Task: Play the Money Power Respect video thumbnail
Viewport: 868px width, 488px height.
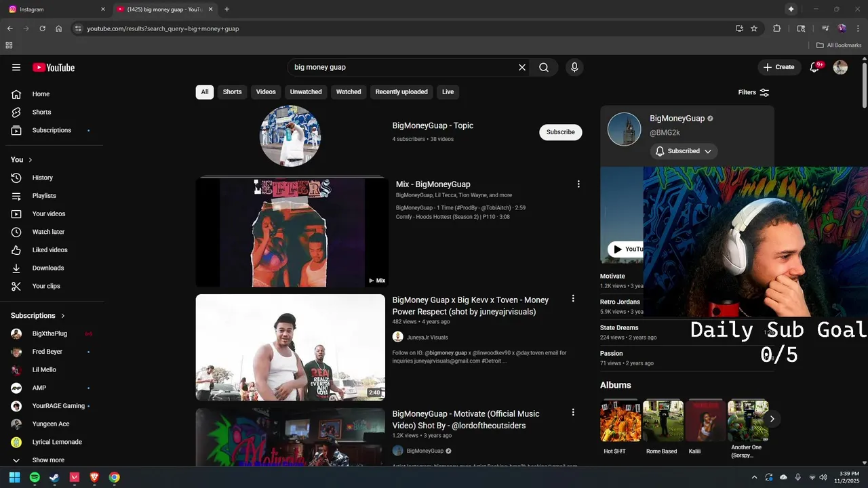Action: 290,347
